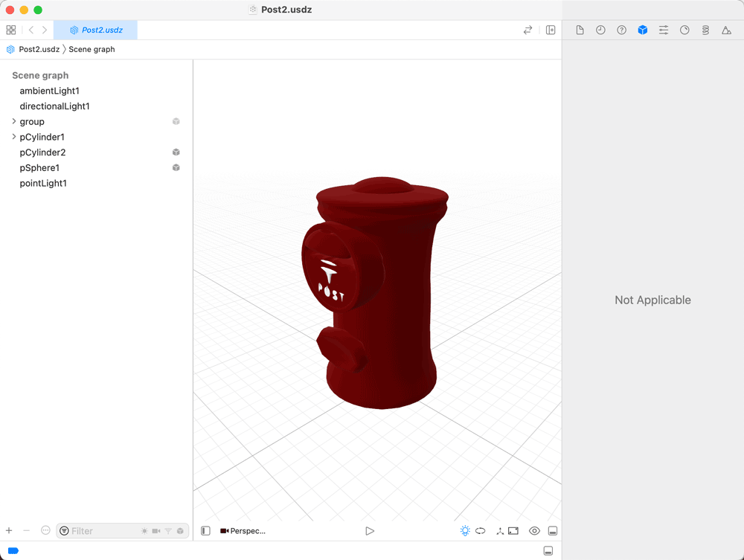Select pCylinder2 in the scene graph
The height and width of the screenshot is (560, 744).
42,152
